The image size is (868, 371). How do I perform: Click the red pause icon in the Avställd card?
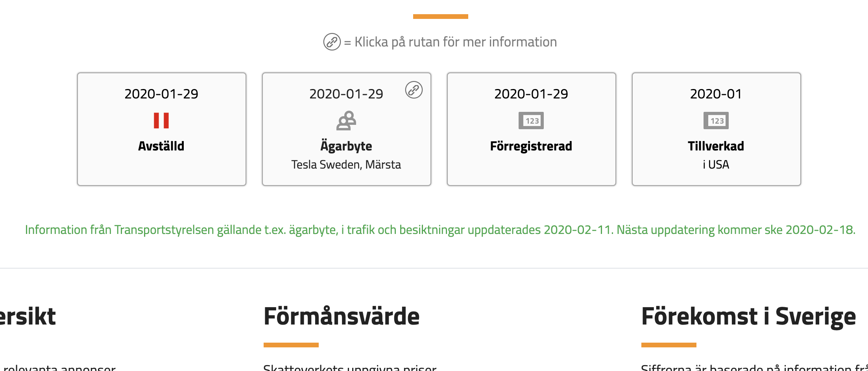click(x=161, y=121)
